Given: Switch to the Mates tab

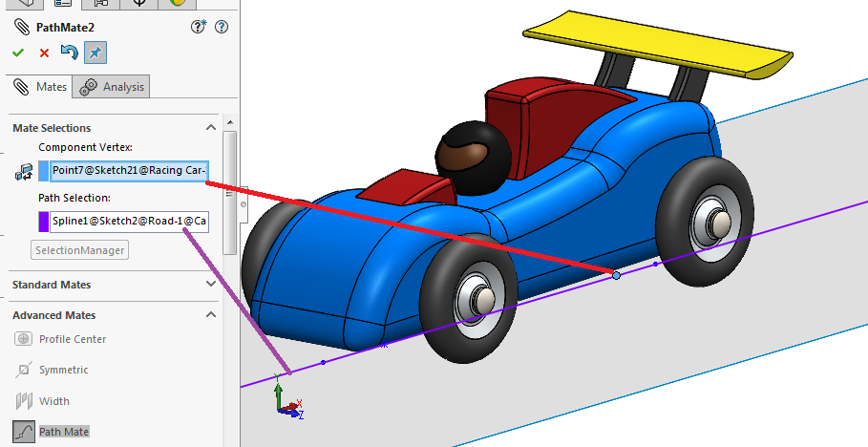Looking at the screenshot, I should coord(40,87).
